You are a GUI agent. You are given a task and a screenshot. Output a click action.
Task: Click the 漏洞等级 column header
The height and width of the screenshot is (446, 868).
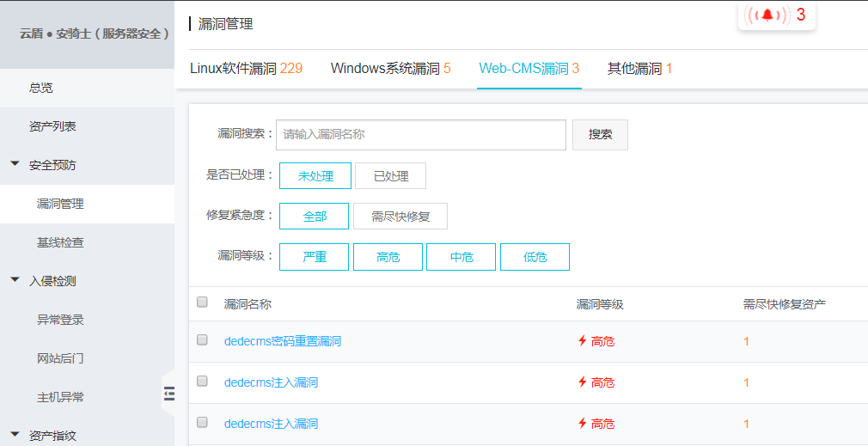pyautogui.click(x=600, y=304)
